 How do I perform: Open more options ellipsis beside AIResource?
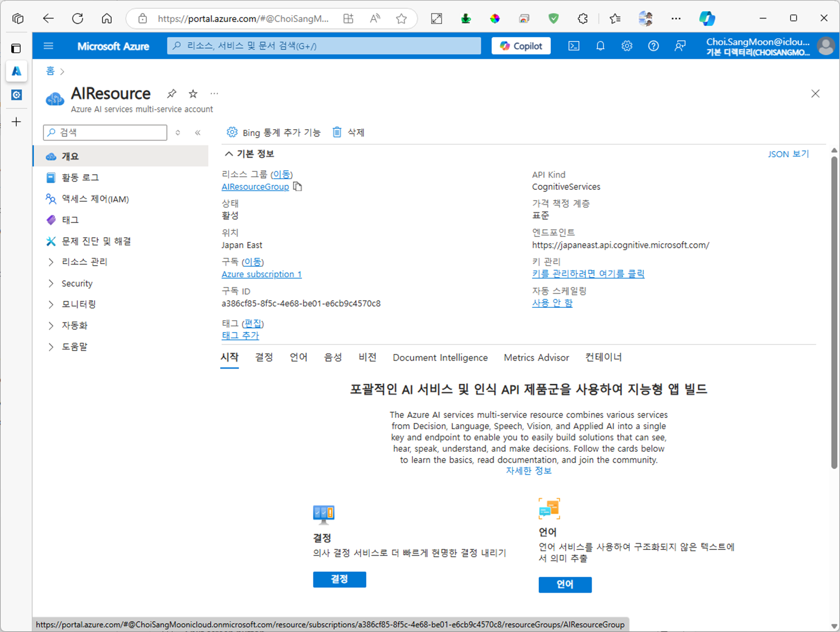214,93
